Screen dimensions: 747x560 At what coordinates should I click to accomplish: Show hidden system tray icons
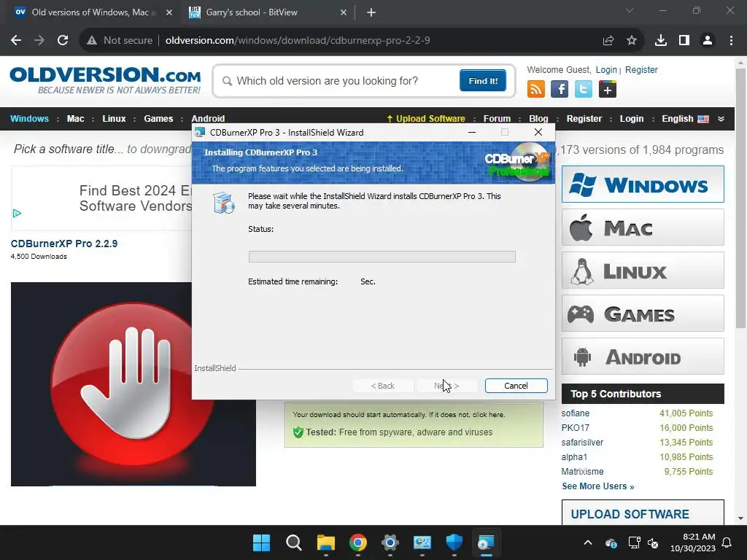(x=588, y=542)
